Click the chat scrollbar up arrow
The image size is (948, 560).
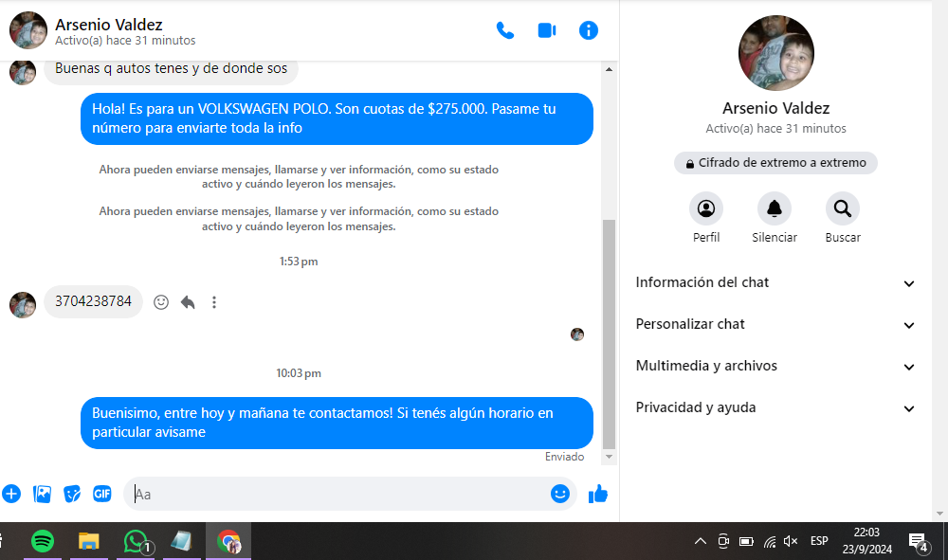coord(609,69)
